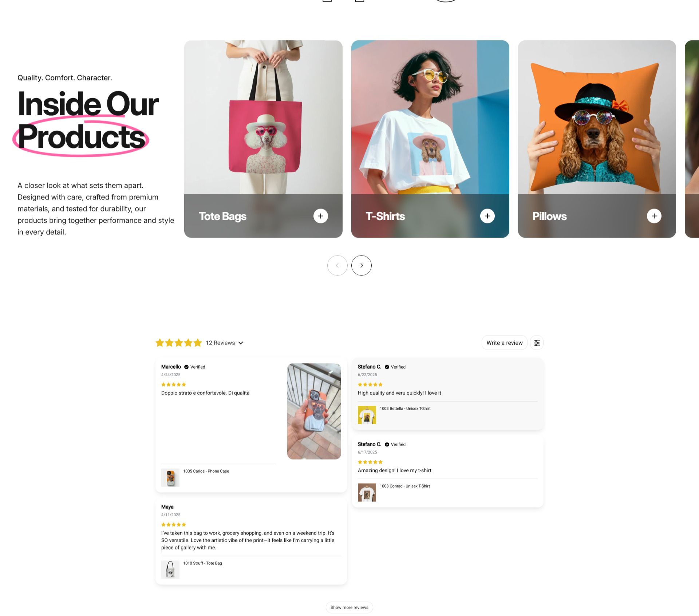Open 1010 Struff - Tote Bag link
699x616 pixels.
(202, 563)
